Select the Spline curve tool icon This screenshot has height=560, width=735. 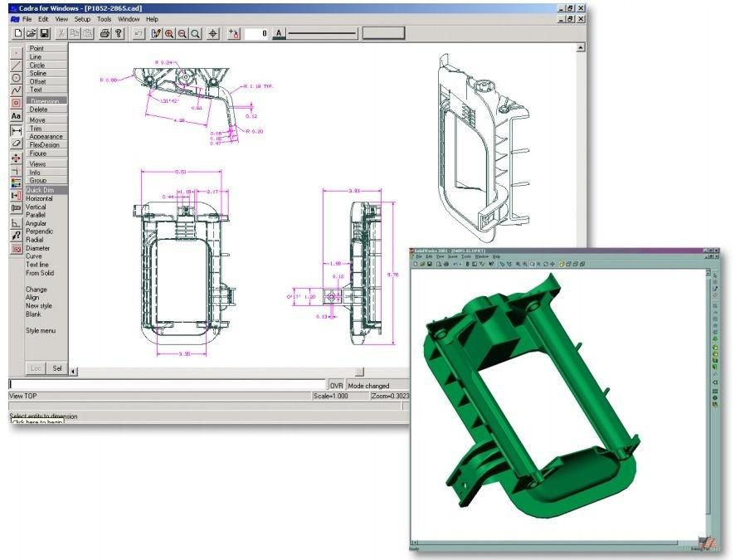point(16,90)
